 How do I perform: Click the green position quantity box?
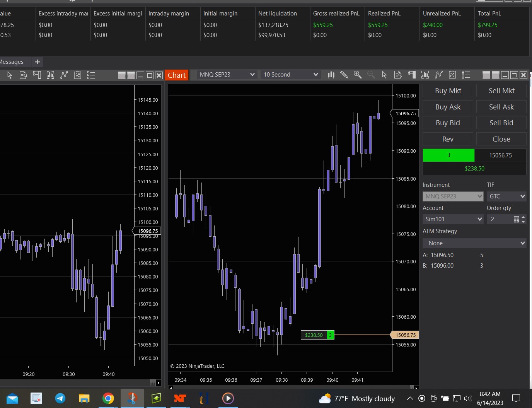tap(448, 155)
